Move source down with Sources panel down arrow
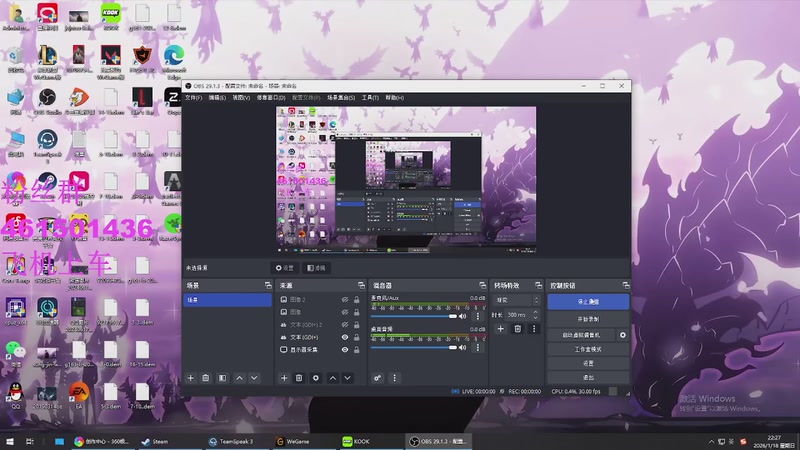 pos(347,378)
